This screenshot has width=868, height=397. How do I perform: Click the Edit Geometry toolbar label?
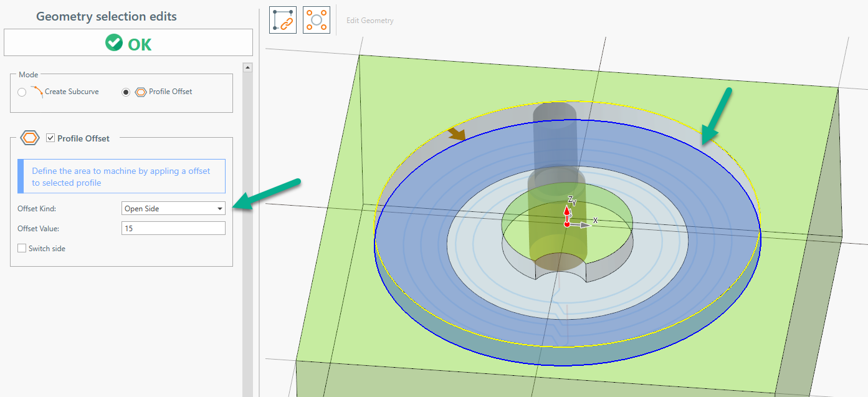(370, 21)
